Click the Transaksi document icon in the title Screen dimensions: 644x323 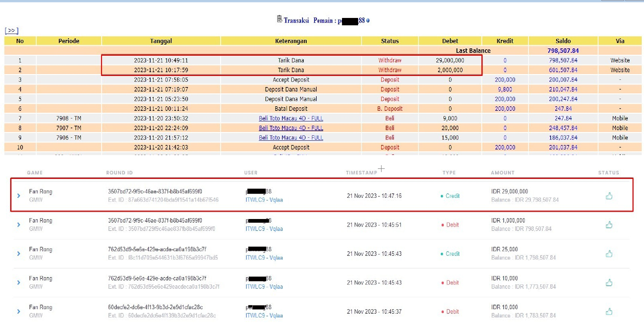(x=279, y=19)
